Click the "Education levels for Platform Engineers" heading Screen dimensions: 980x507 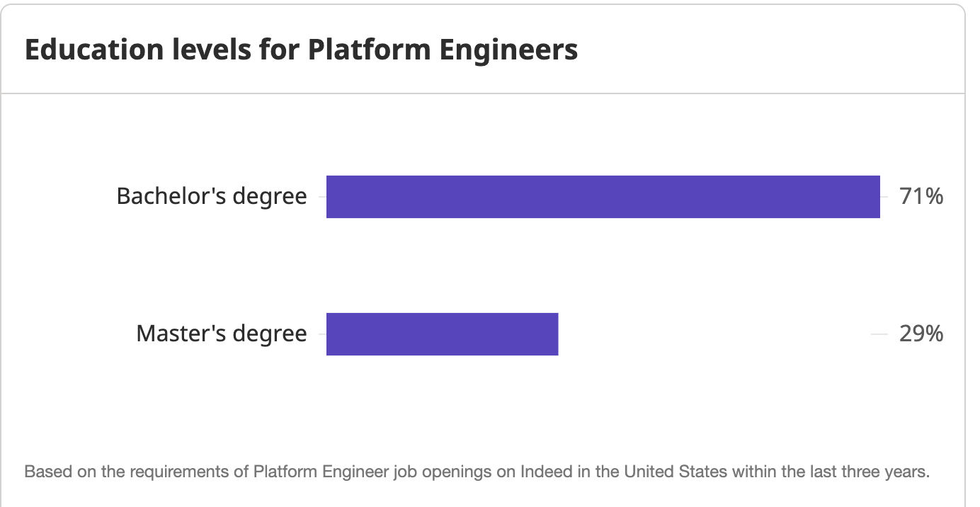click(301, 50)
